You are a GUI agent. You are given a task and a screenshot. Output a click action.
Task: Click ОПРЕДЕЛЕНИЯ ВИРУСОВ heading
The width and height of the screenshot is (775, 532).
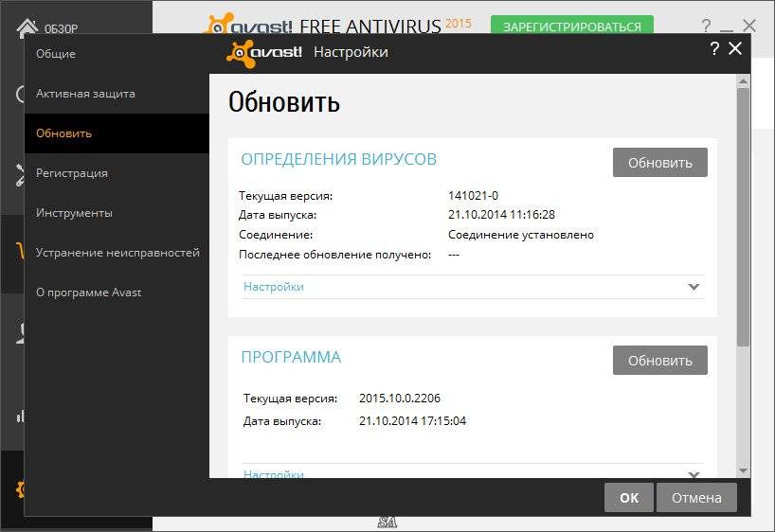[x=339, y=159]
